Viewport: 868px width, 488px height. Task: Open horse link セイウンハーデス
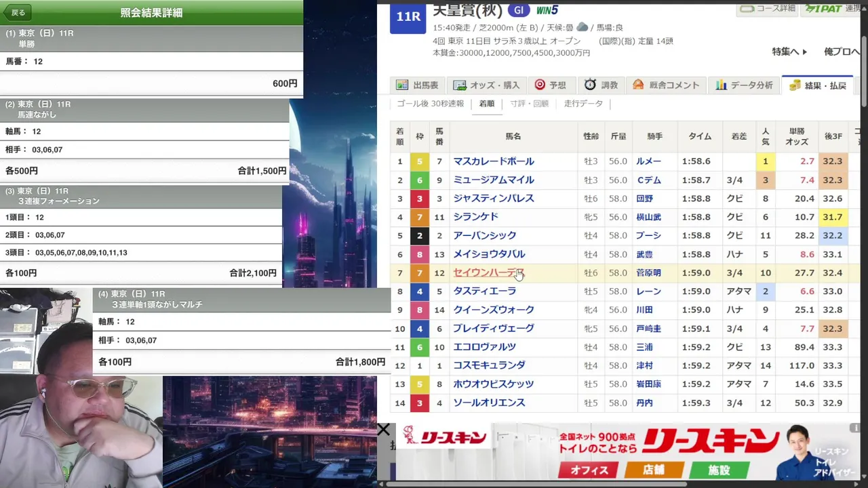coord(488,272)
